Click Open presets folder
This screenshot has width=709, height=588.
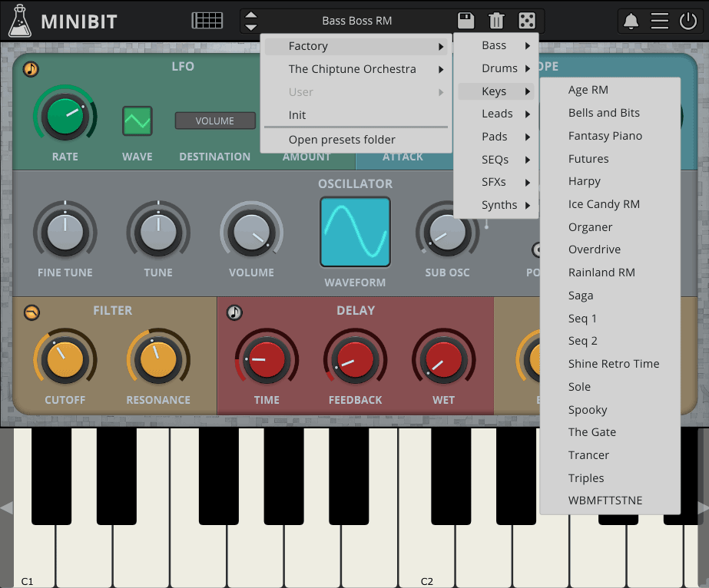342,140
